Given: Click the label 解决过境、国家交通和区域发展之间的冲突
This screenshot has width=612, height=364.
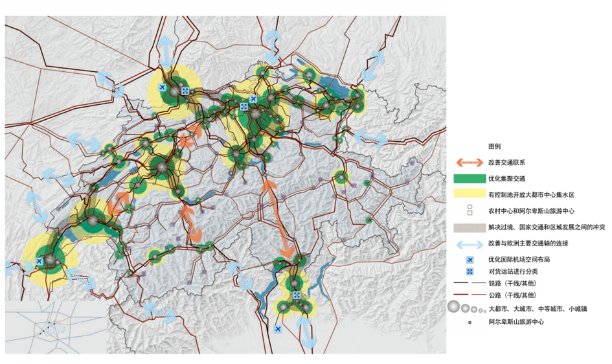Looking at the screenshot, I should pos(547,227).
